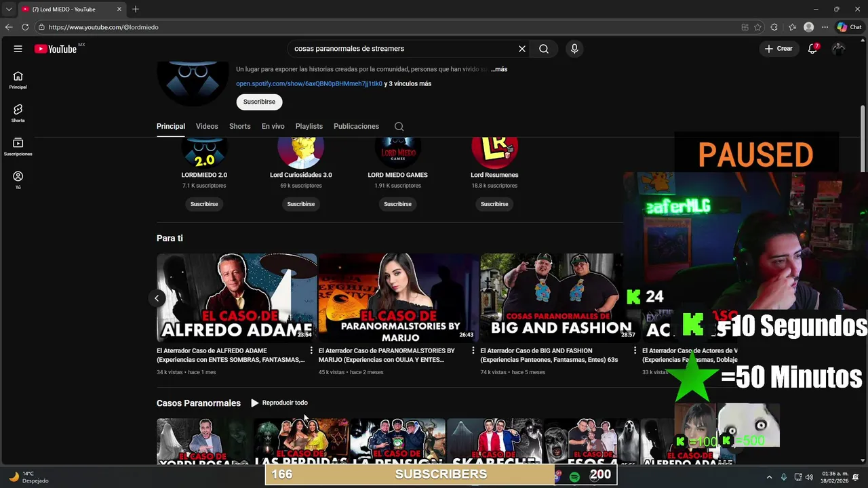Switch to the Playlists tab
The width and height of the screenshot is (868, 488).
point(309,126)
